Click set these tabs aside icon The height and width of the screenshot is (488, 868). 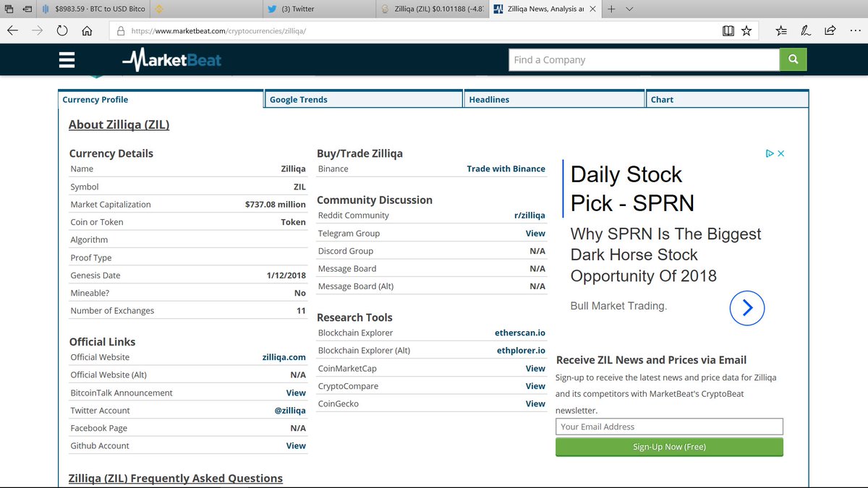point(27,9)
